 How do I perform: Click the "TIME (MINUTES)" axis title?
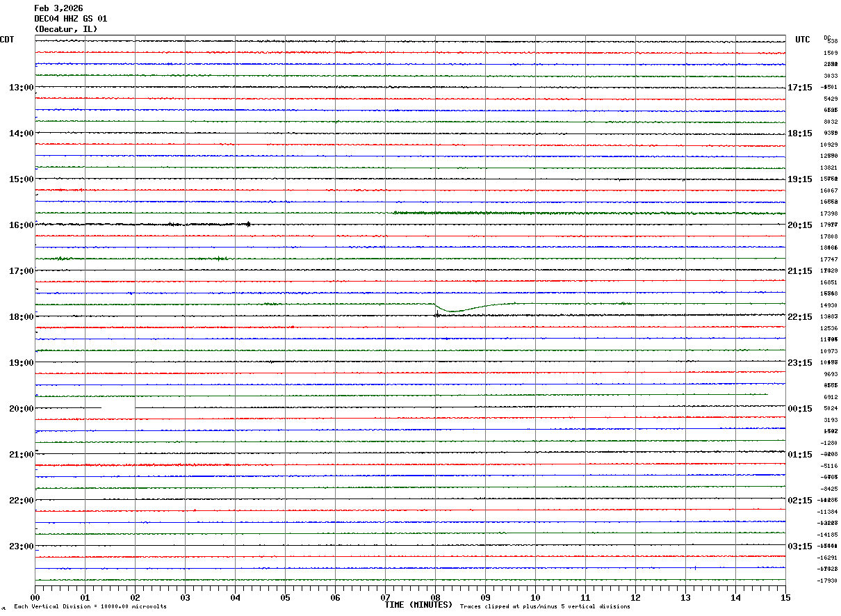pyautogui.click(x=418, y=605)
